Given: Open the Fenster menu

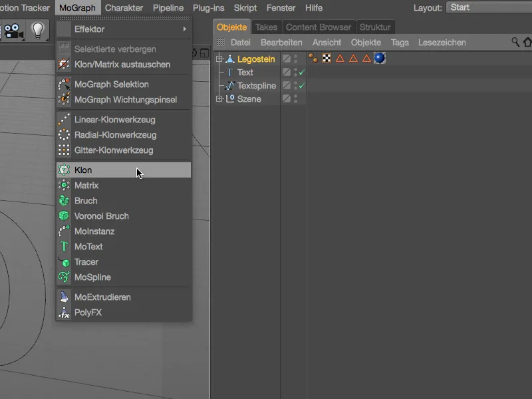Looking at the screenshot, I should [x=281, y=8].
